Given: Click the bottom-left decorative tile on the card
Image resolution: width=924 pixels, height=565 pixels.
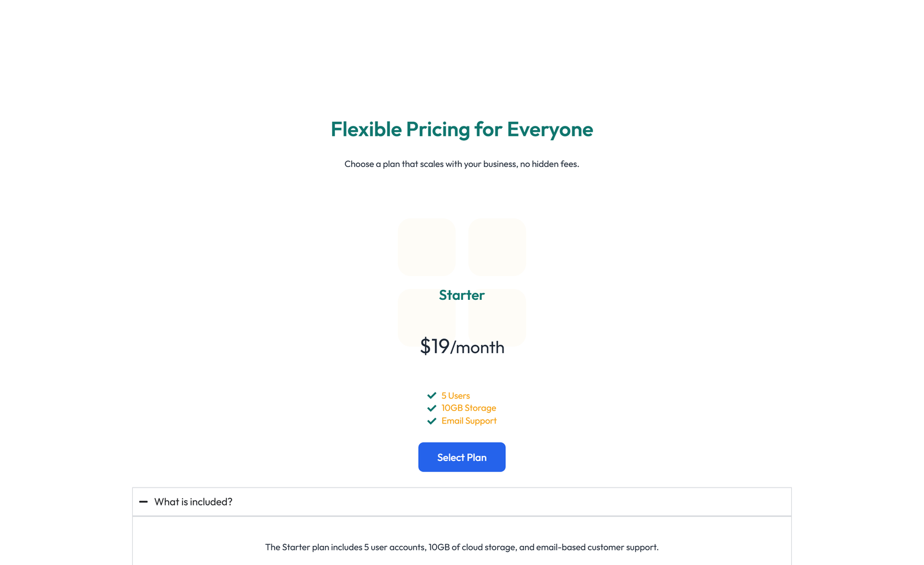Looking at the screenshot, I should coord(426,317).
